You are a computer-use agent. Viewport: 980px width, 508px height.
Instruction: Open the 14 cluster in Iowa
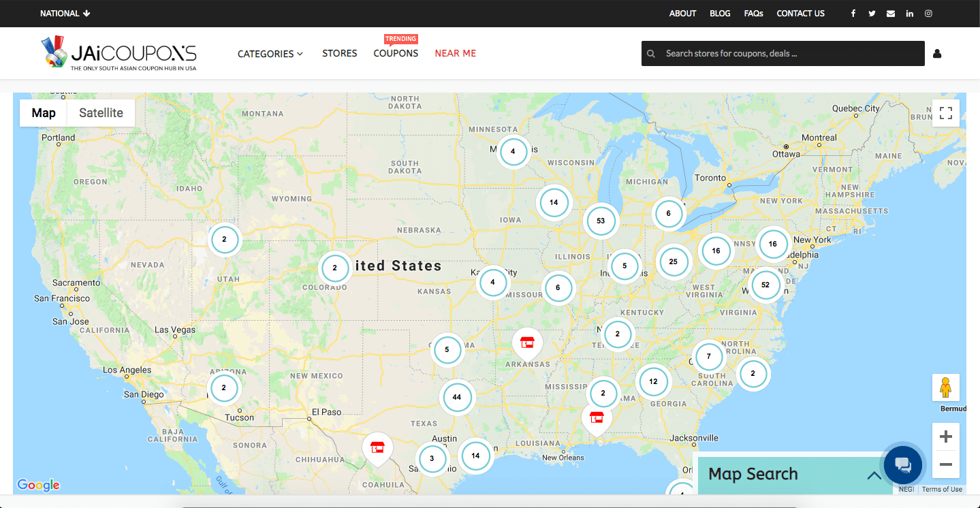[x=554, y=202]
